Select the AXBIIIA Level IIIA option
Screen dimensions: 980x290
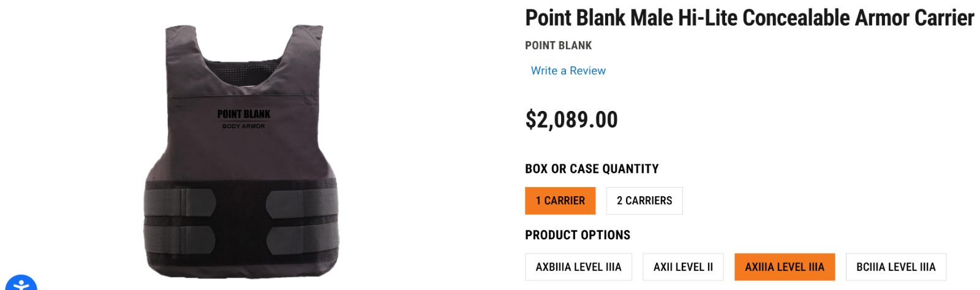(578, 267)
